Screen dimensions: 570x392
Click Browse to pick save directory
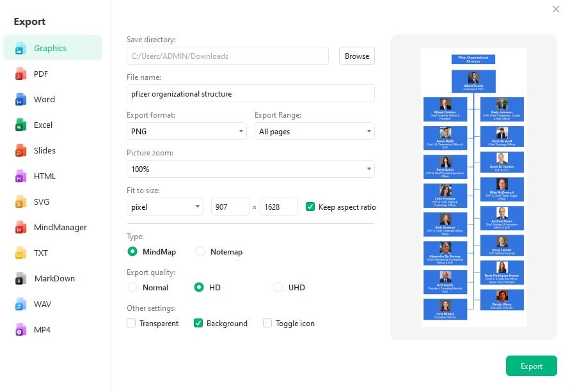[x=356, y=56]
